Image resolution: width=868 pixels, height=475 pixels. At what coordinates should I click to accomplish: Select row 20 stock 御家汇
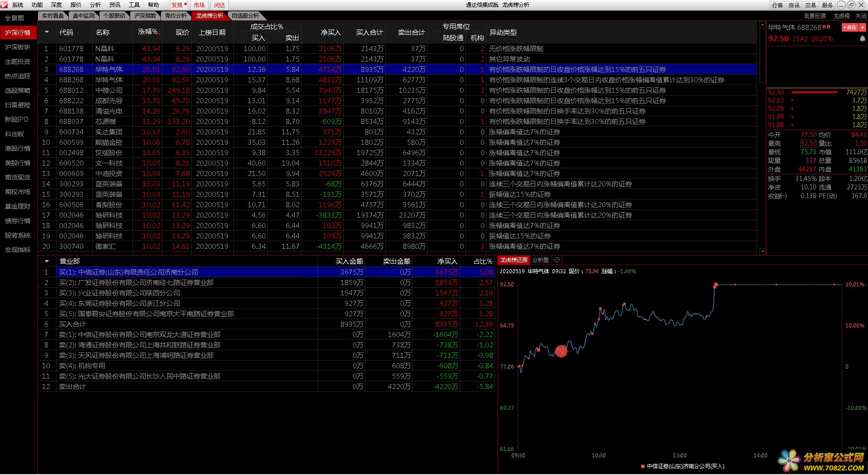click(x=397, y=247)
